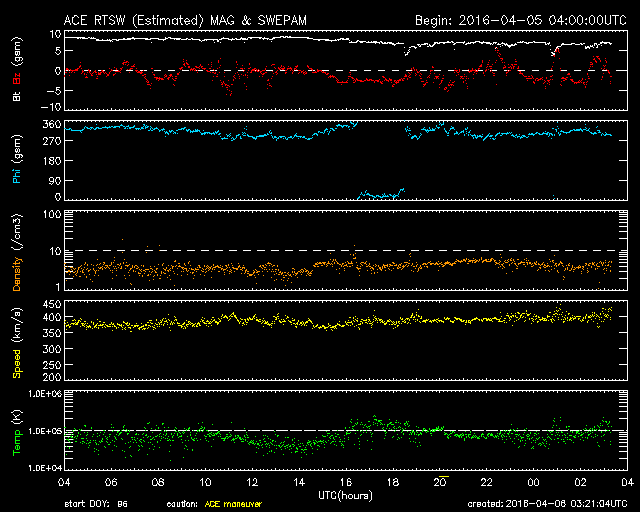Click the orange Density axis label
Screen dimensions: 640x512
(x=16, y=258)
